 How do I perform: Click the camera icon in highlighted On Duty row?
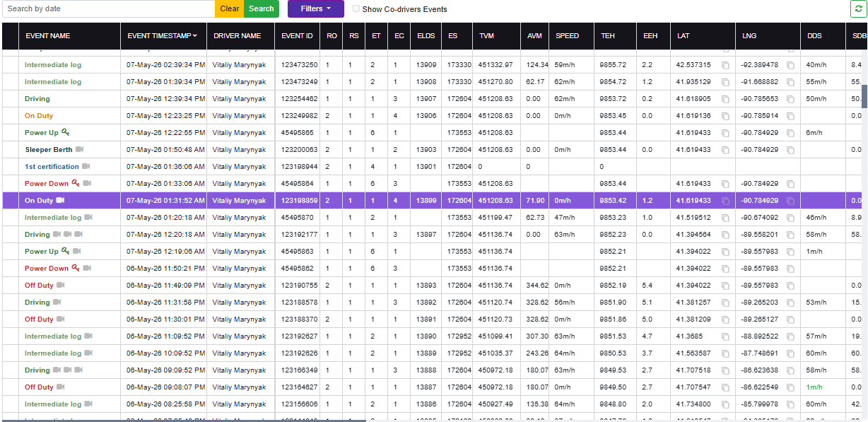click(x=60, y=201)
